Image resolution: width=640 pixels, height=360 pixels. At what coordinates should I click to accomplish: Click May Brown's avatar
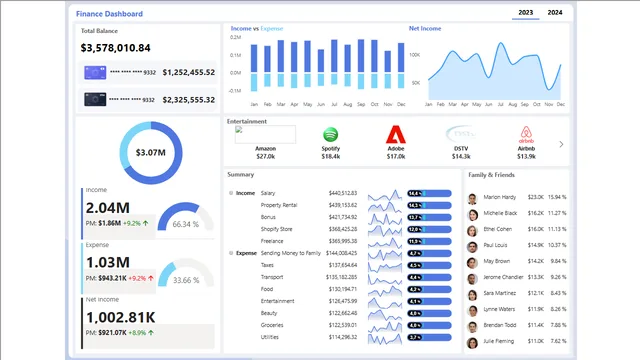[472, 263]
